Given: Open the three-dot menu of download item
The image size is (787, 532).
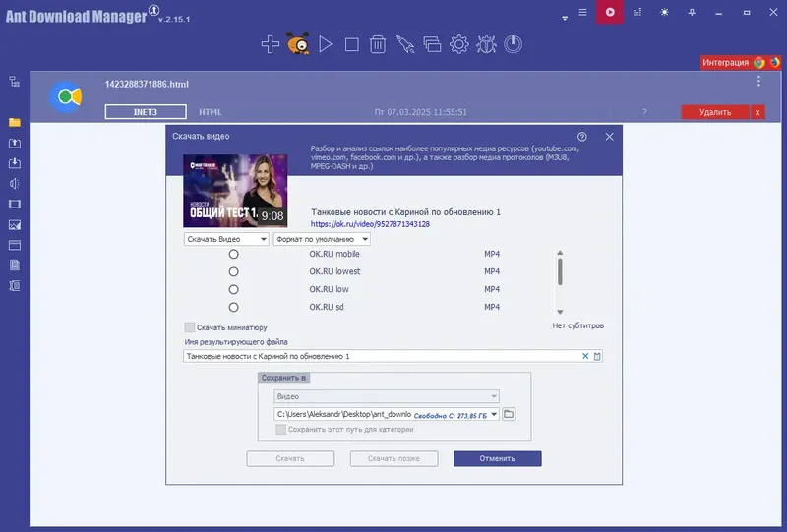Looking at the screenshot, I should tap(758, 81).
